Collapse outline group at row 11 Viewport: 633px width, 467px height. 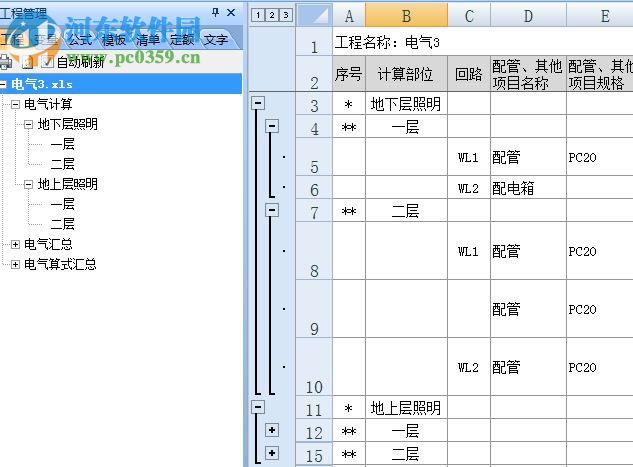258,407
